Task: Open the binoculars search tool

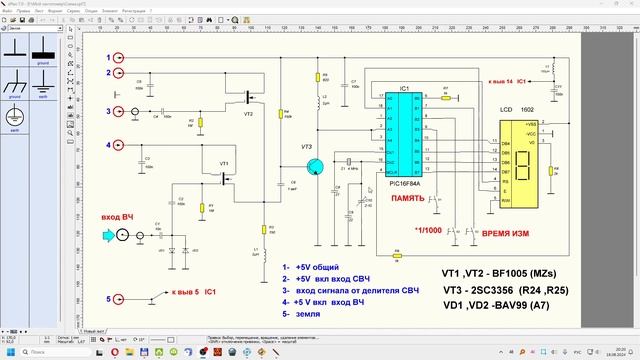Action: [209, 20]
